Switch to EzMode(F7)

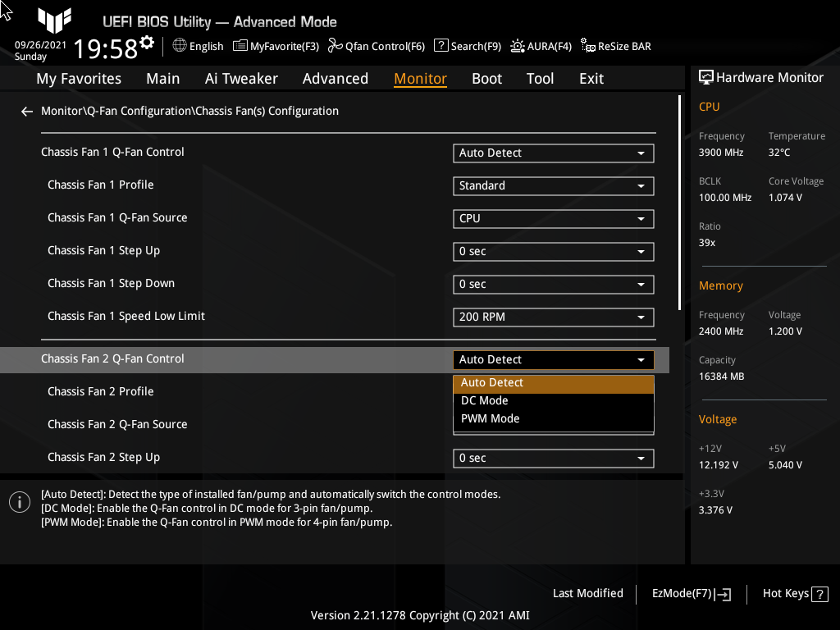click(x=690, y=593)
